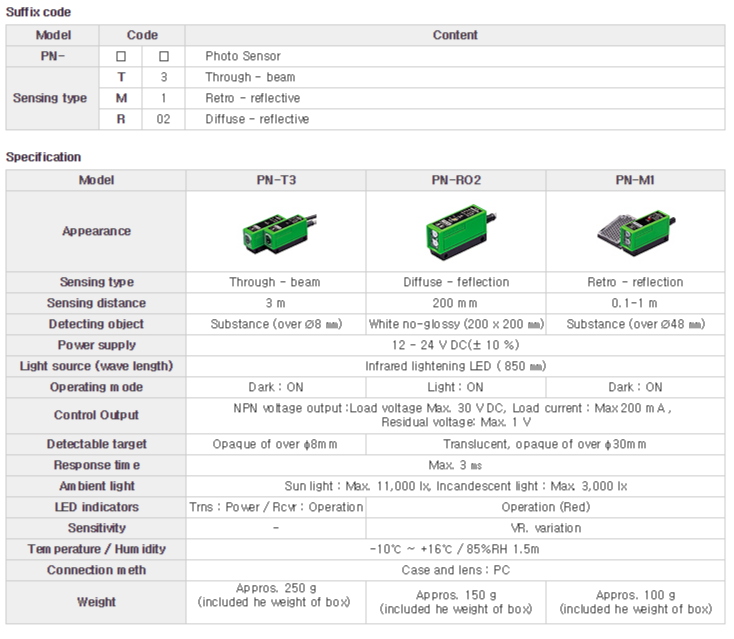Click code letter 'M' in Sensing type
The height and width of the screenshot is (639, 734).
click(121, 98)
